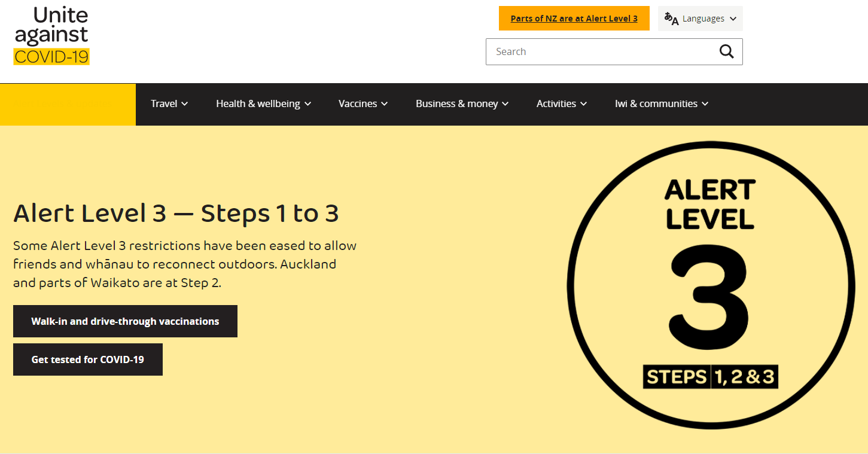Open 'Parts of NZ are at Alert Level 3' link

coord(574,19)
